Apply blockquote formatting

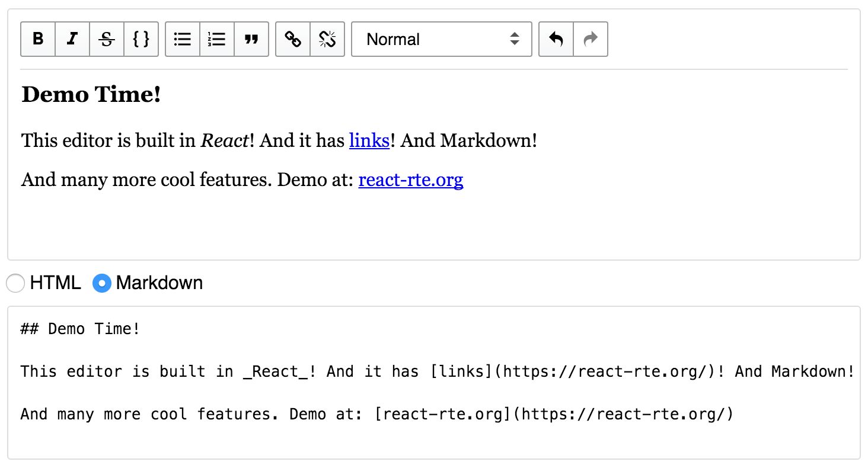click(x=251, y=39)
